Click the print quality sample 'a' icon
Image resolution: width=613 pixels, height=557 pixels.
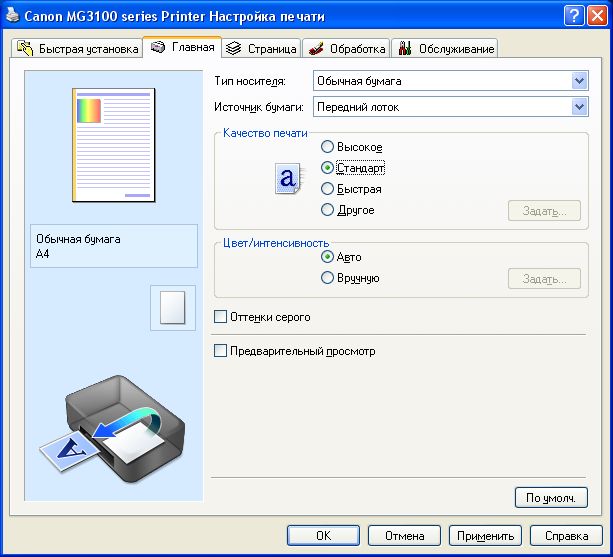click(288, 178)
